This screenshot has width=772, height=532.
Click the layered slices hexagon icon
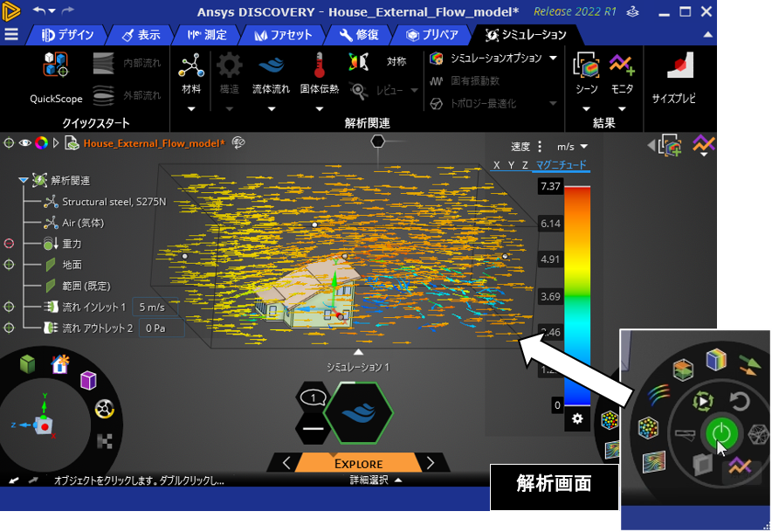pos(683,370)
